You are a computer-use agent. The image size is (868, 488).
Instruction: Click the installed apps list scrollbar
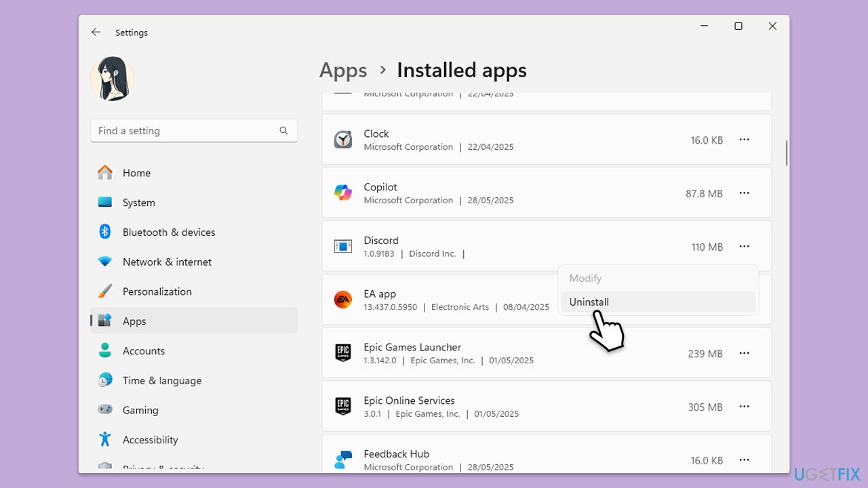click(x=787, y=153)
